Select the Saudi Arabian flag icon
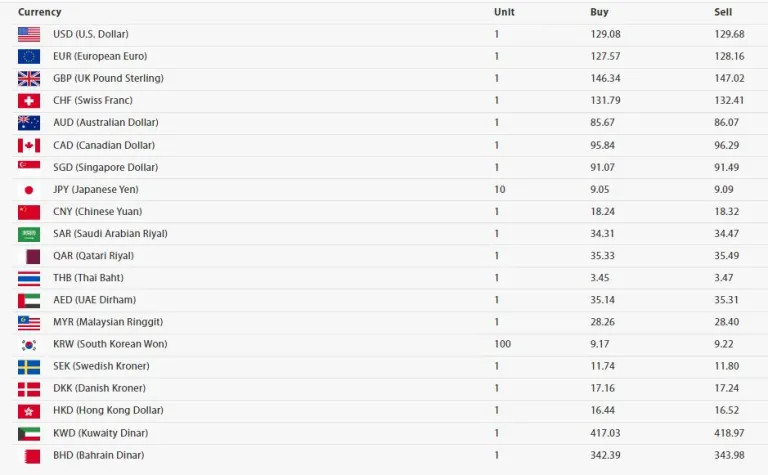The image size is (768, 475). coord(29,235)
